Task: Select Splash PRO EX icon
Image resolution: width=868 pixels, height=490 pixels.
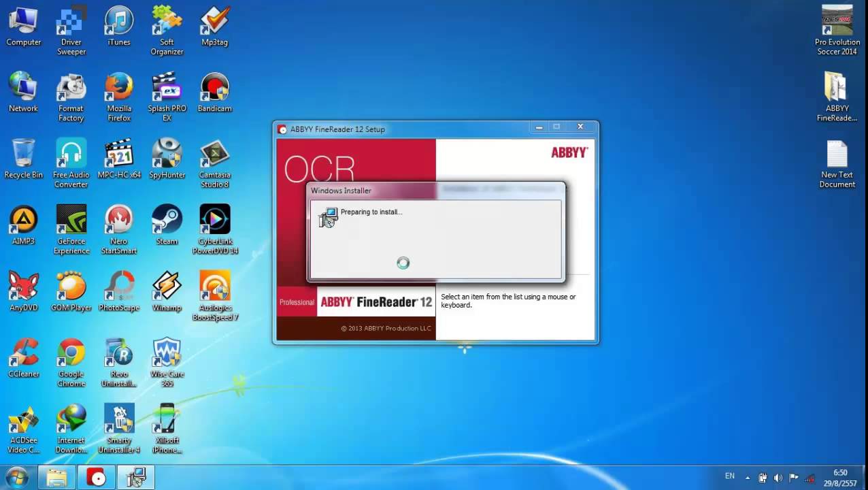Action: [167, 98]
